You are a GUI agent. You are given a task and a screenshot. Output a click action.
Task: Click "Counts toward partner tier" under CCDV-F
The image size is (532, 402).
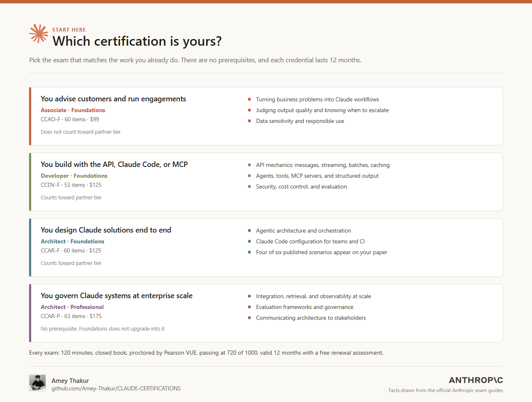[71, 198]
